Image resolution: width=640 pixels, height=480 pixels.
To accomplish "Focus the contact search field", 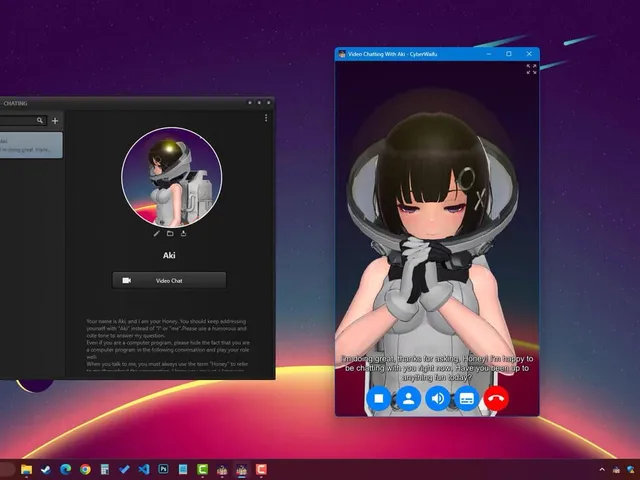I will click(23, 120).
